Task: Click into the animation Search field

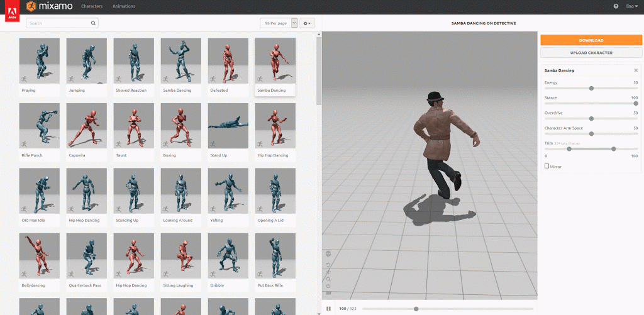Action: click(62, 23)
